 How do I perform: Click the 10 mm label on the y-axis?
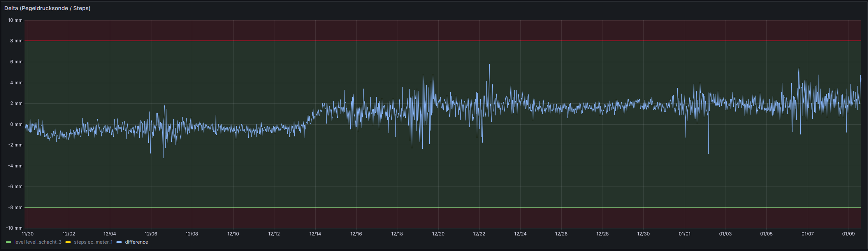point(16,20)
